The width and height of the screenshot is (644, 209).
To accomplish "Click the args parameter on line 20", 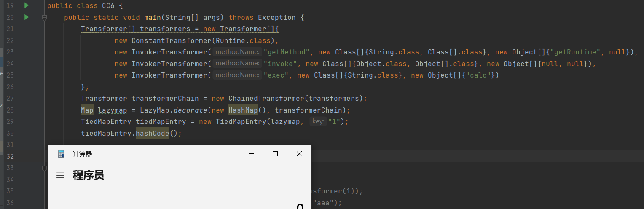I will point(212,18).
